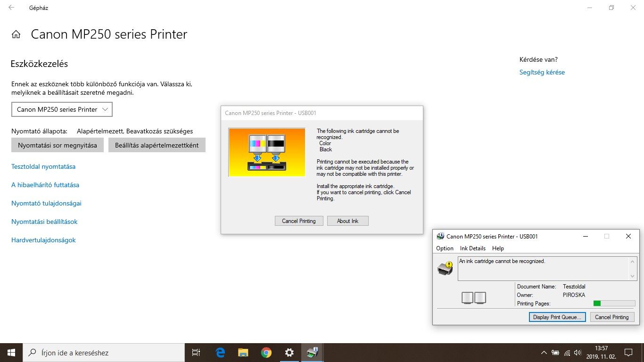Open the Windows Start menu

[11, 353]
